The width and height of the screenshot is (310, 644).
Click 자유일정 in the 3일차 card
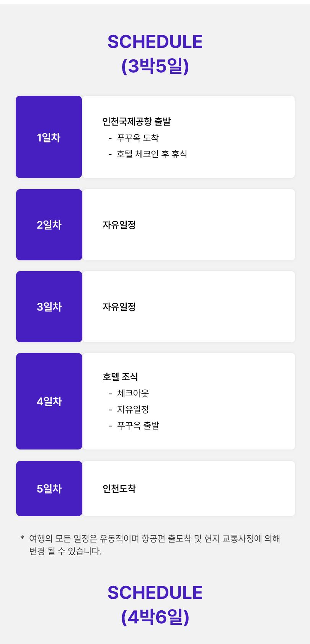click(x=119, y=307)
